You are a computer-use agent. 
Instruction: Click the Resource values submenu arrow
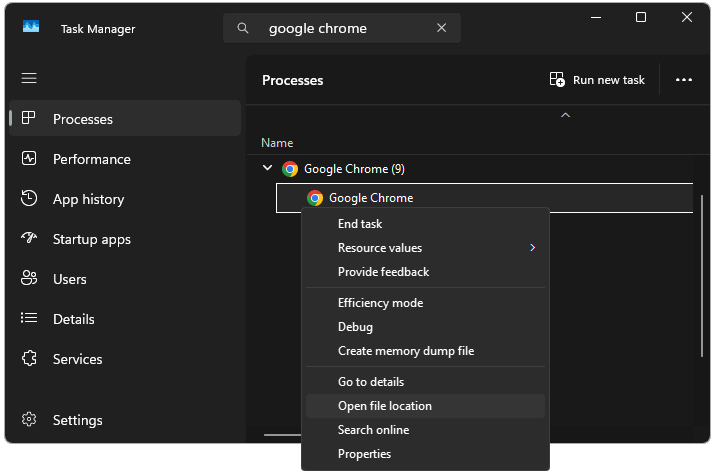tap(532, 248)
